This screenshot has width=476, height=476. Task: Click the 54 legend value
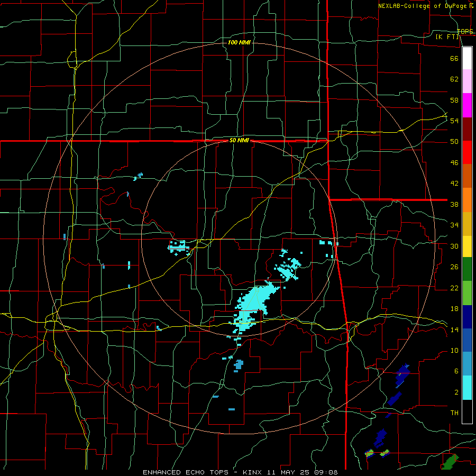(454, 121)
